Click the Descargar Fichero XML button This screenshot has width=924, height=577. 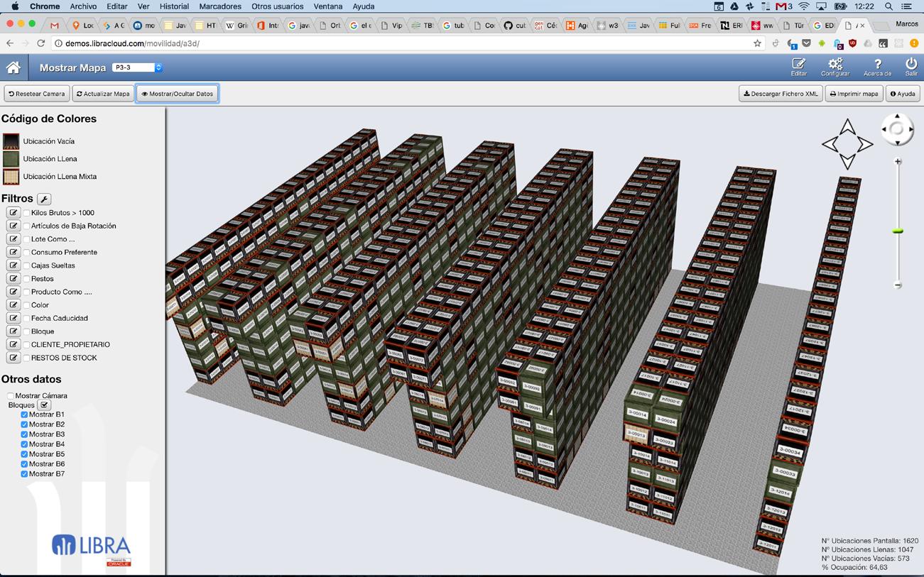[x=781, y=94]
